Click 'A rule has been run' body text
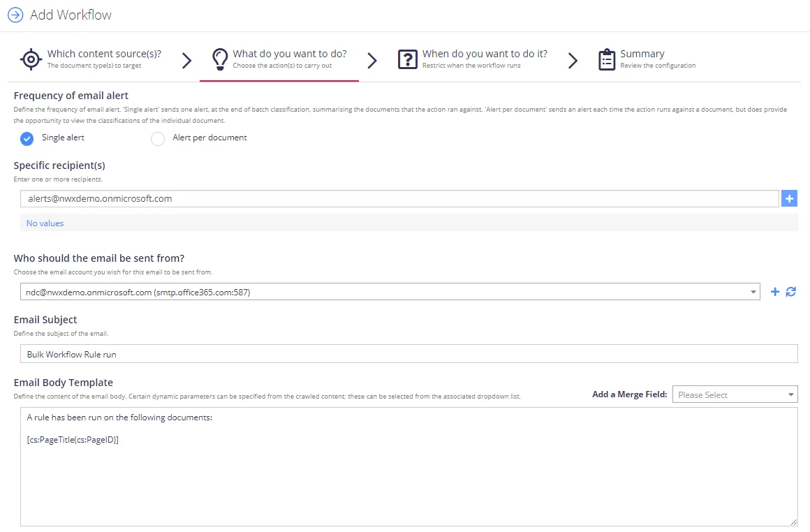The image size is (810, 532). click(x=119, y=418)
